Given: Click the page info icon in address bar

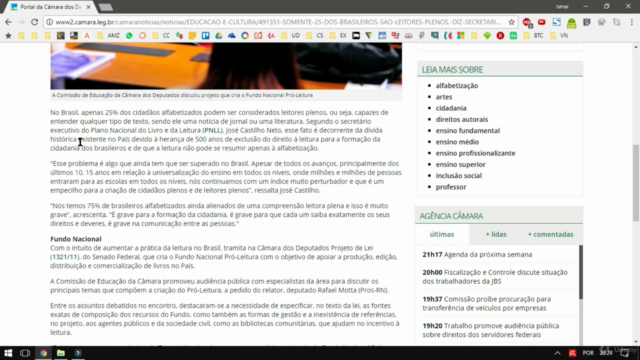Looking at the screenshot, I should (x=49, y=22).
